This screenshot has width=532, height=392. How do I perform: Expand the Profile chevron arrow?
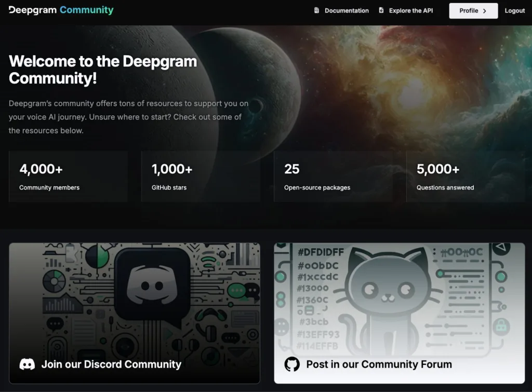pyautogui.click(x=484, y=11)
